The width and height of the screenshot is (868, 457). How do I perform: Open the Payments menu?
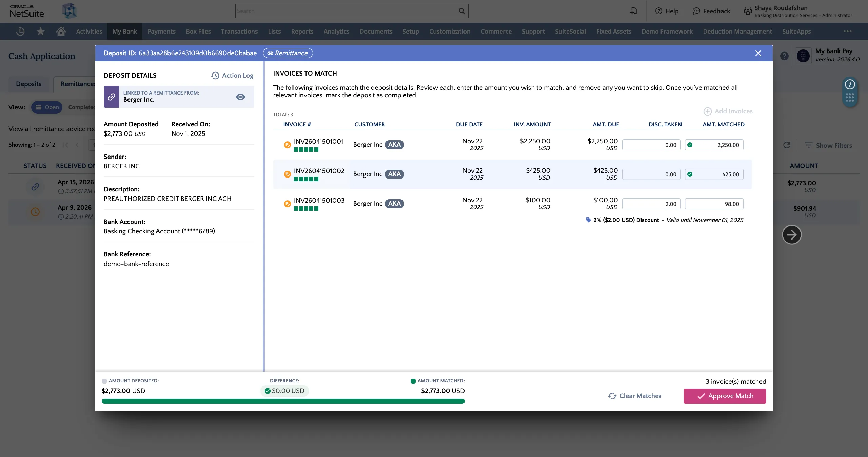[161, 31]
